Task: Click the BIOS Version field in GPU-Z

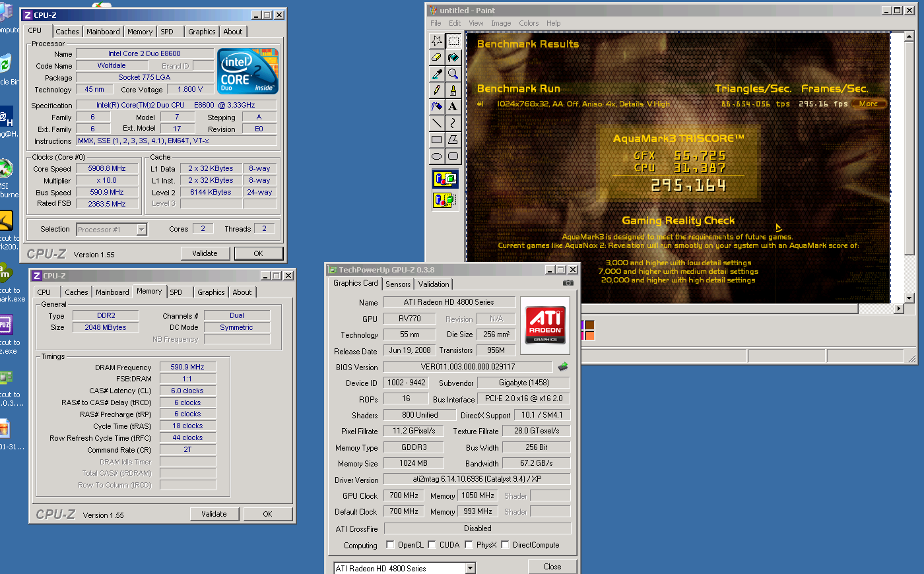Action: [x=468, y=367]
